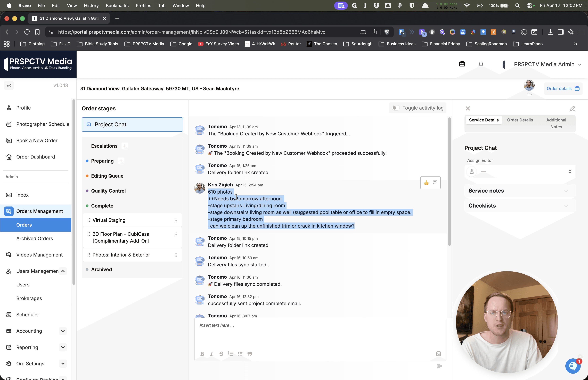This screenshot has height=380, width=588.
Task: Switch to Order Details tab
Action: (x=520, y=120)
